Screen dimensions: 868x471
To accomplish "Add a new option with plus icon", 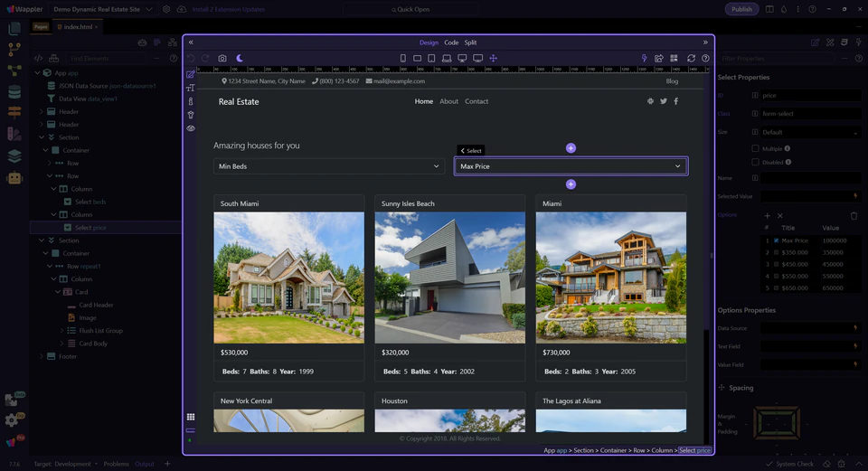I will click(x=768, y=216).
